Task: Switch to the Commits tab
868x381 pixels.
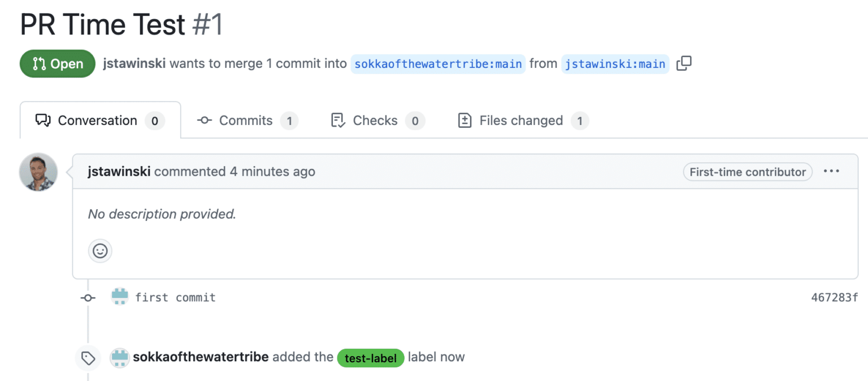Action: 245,120
